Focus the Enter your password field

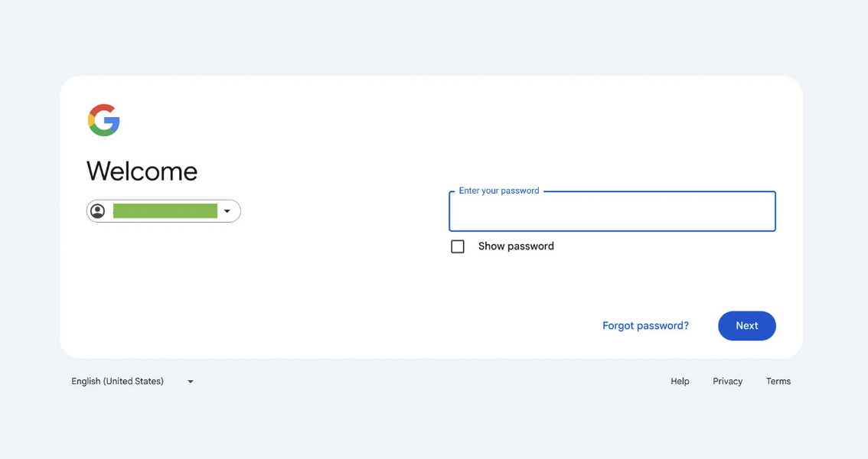coord(612,213)
